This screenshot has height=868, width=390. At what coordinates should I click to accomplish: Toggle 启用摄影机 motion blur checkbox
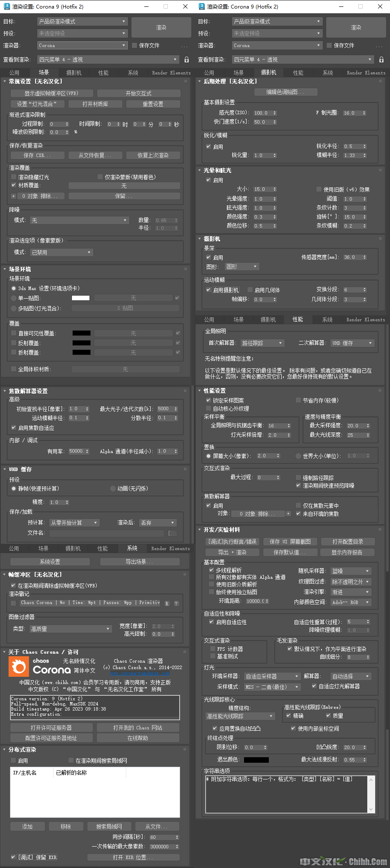[x=208, y=290]
